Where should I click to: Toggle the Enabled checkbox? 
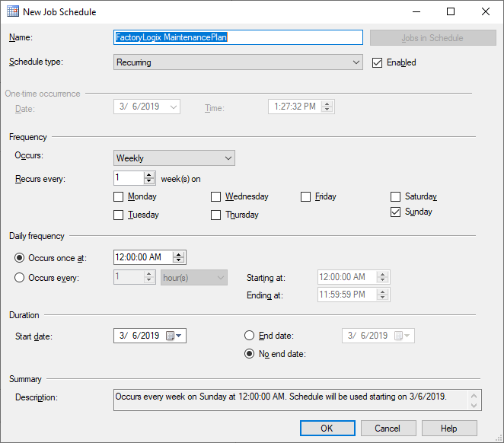coord(377,62)
